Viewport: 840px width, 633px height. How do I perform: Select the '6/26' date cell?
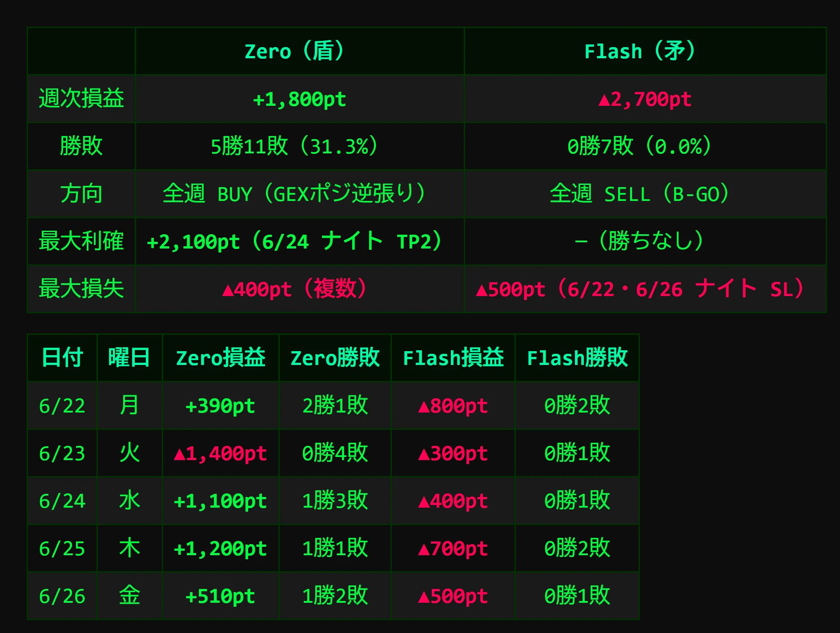click(62, 596)
